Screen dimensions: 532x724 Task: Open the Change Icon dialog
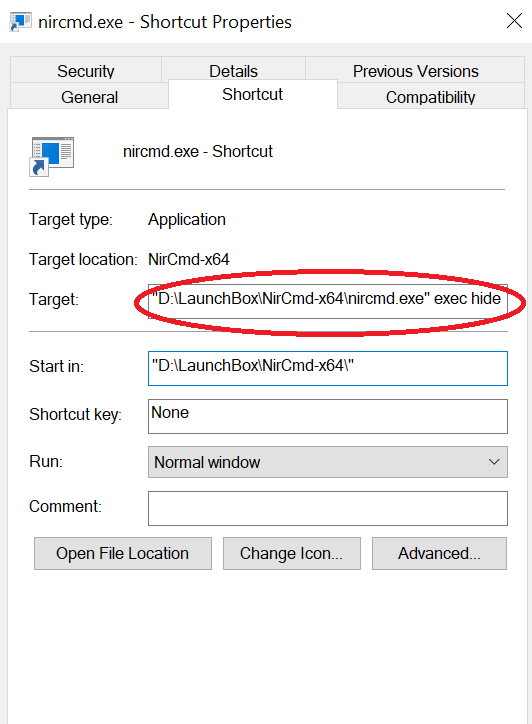pyautogui.click(x=292, y=553)
